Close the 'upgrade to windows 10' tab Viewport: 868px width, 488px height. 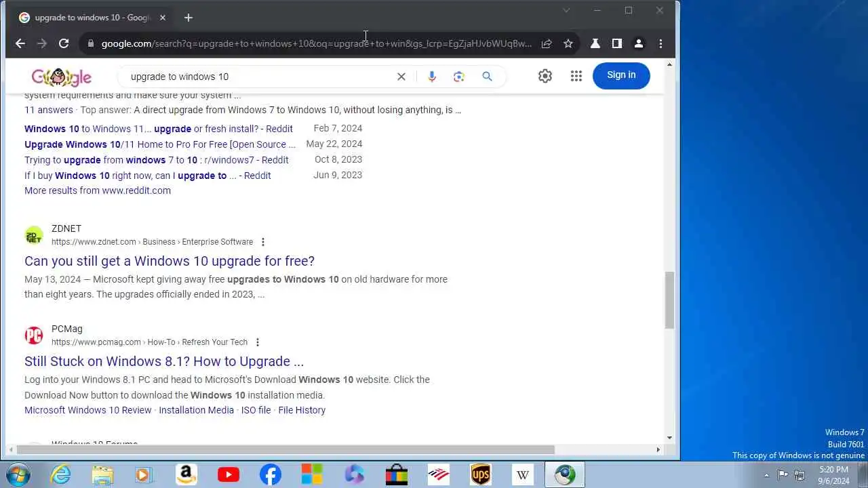tap(163, 18)
